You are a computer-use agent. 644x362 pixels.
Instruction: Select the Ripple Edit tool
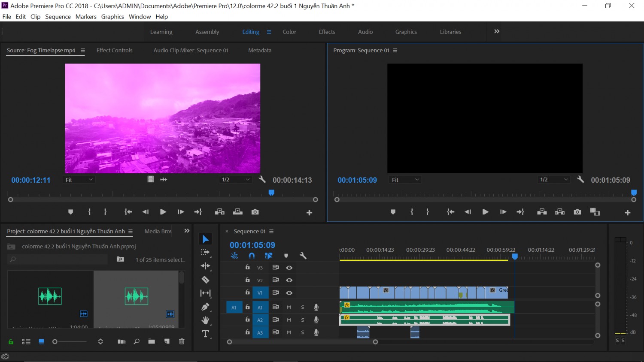pos(205,266)
